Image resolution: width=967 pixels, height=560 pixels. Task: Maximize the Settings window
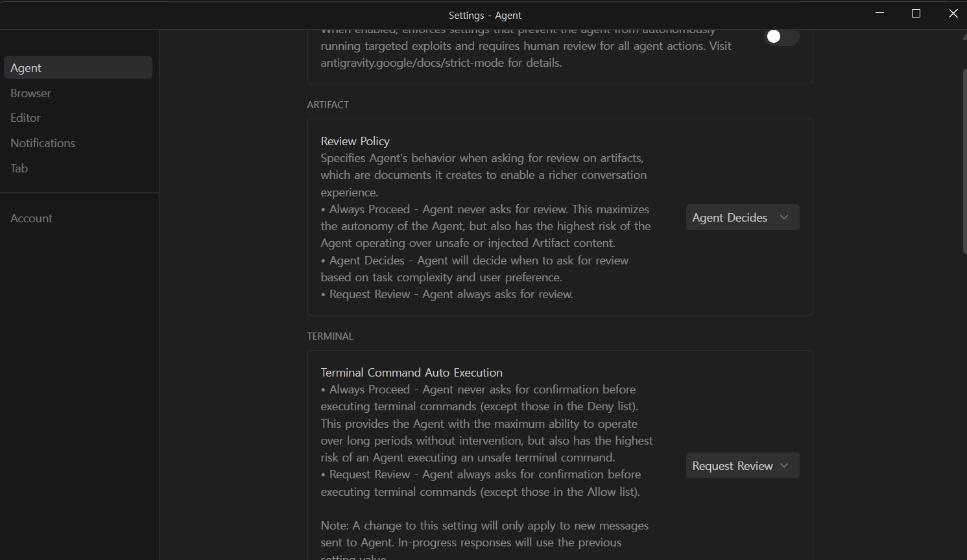916,14
